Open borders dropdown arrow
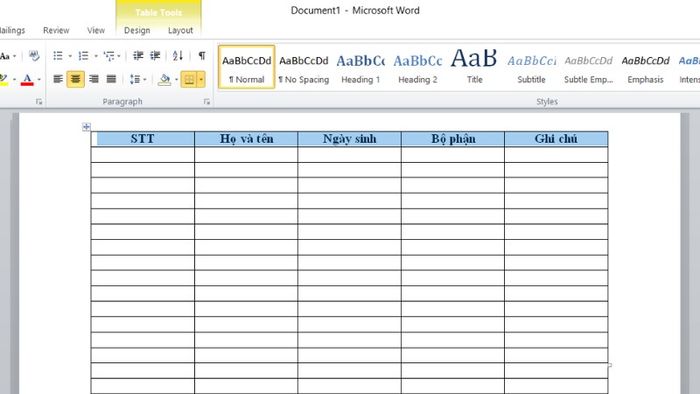The image size is (700, 394). coord(201,79)
